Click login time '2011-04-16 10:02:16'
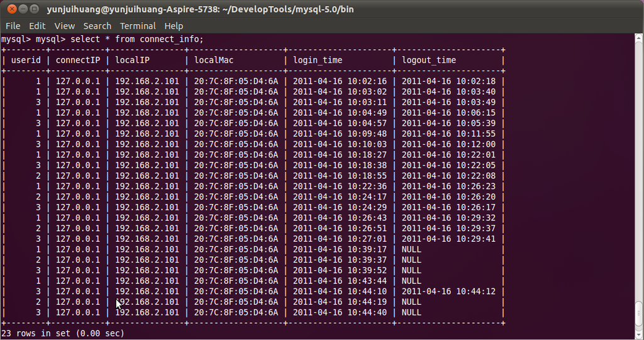Image resolution: width=644 pixels, height=340 pixels. (x=340, y=81)
